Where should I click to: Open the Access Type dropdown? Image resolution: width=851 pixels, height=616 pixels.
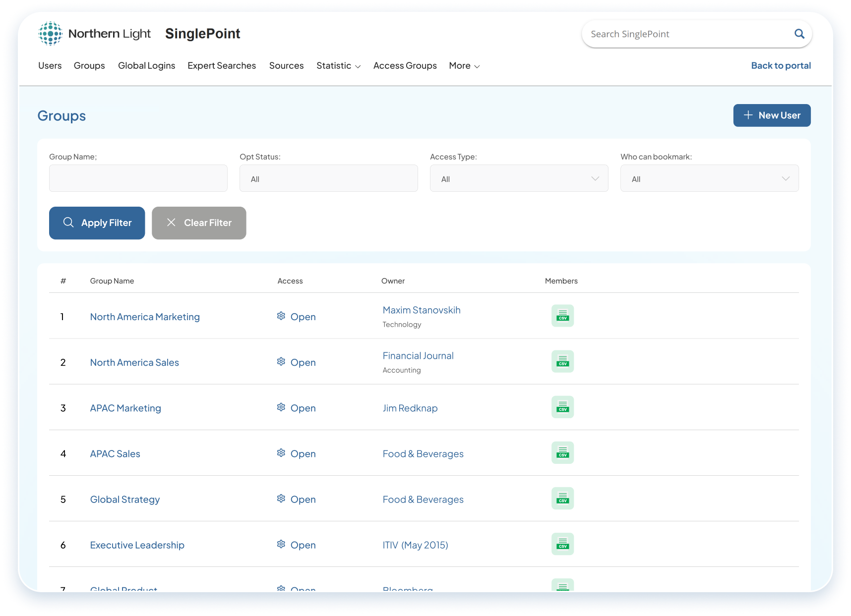pyautogui.click(x=519, y=178)
